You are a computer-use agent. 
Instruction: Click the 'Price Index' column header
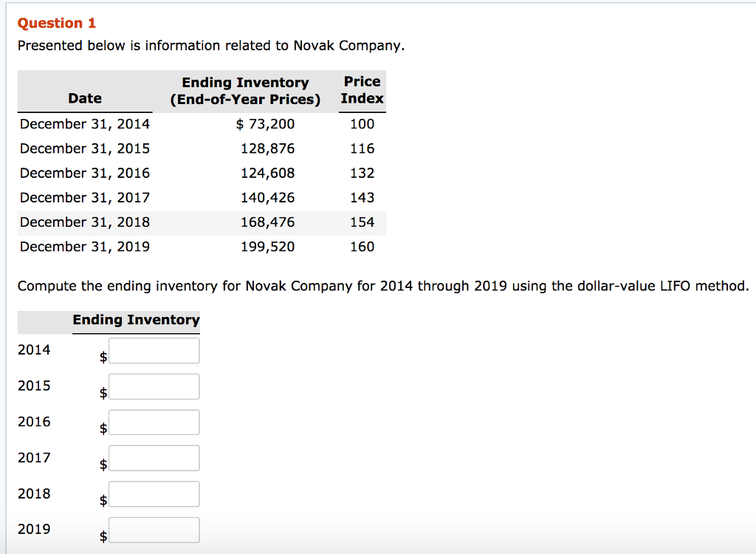[362, 90]
